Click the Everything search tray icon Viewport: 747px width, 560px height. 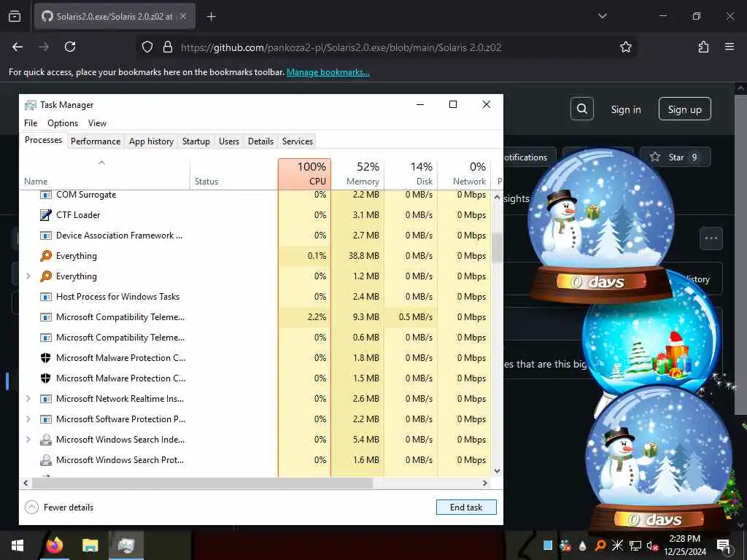pyautogui.click(x=600, y=545)
